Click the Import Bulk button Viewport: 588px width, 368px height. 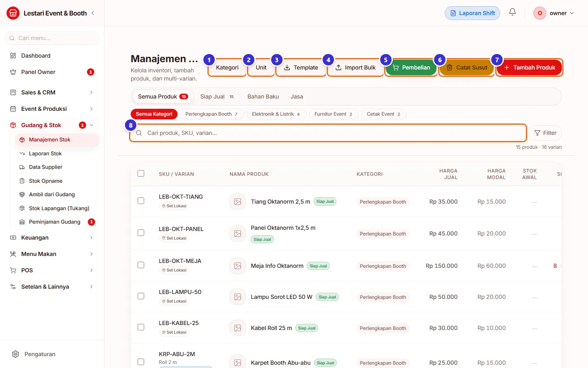click(x=355, y=67)
